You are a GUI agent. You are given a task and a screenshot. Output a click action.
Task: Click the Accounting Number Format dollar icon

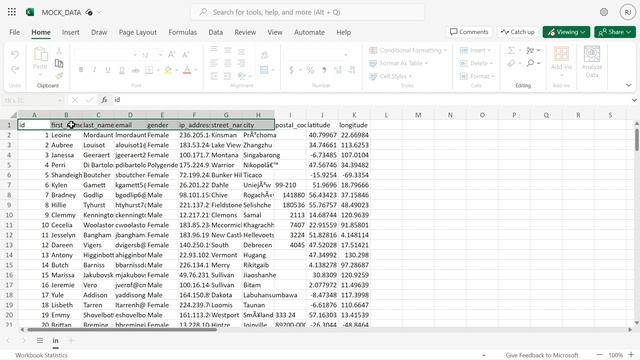tap(291, 70)
